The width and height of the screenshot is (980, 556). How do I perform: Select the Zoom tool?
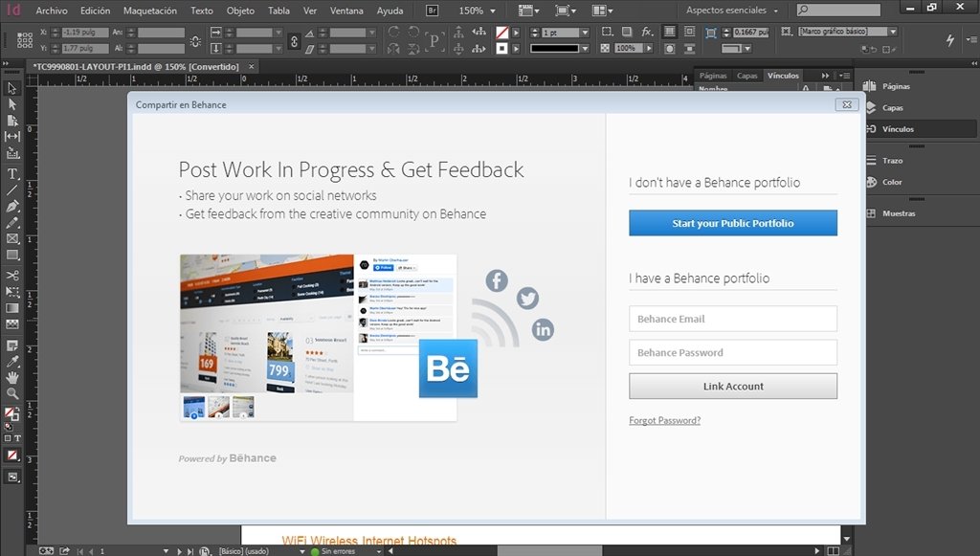(11, 393)
